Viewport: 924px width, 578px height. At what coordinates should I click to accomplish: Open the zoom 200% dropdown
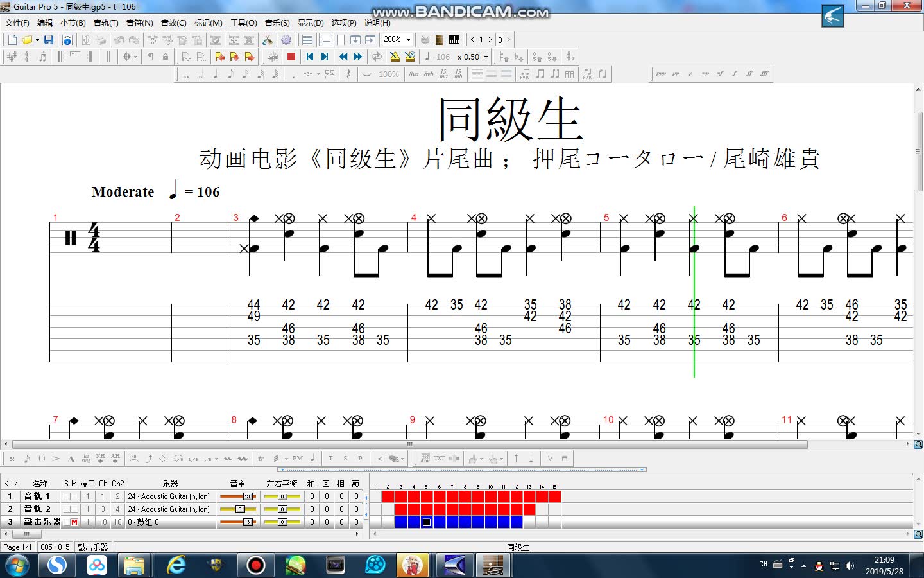click(x=408, y=40)
